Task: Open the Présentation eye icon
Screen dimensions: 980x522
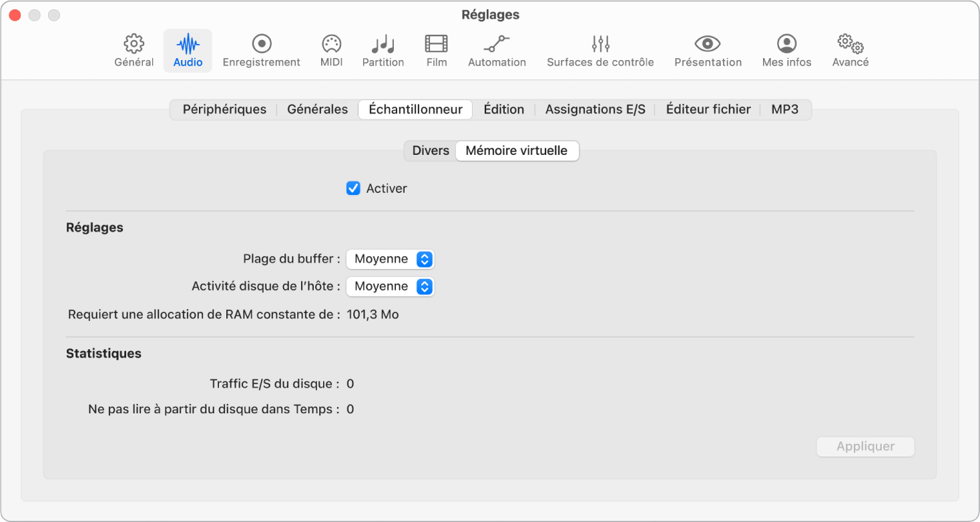Action: tap(708, 45)
